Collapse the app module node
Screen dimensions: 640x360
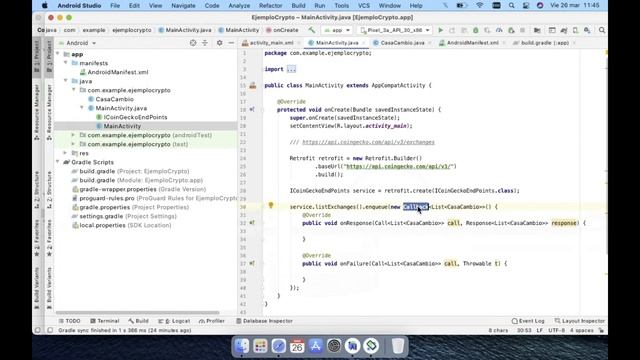point(58,54)
